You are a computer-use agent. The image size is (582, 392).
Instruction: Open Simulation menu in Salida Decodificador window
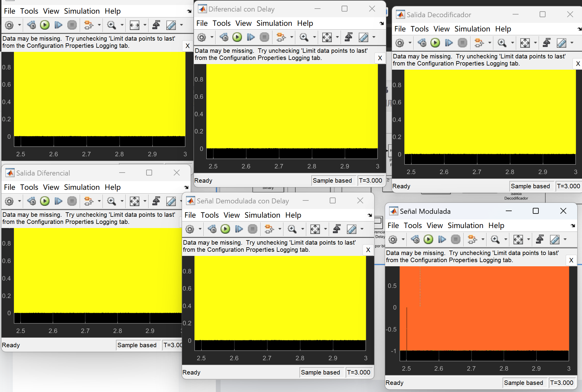click(x=472, y=29)
